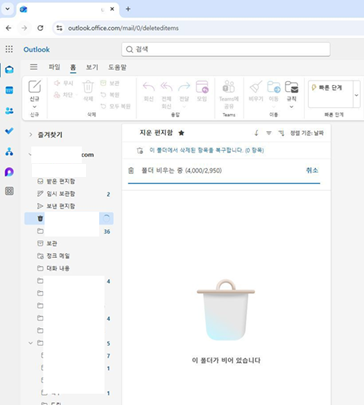Screen dimensions: 364x409
Task: Click the 무시 (ignore) icon
Action: 57,83
